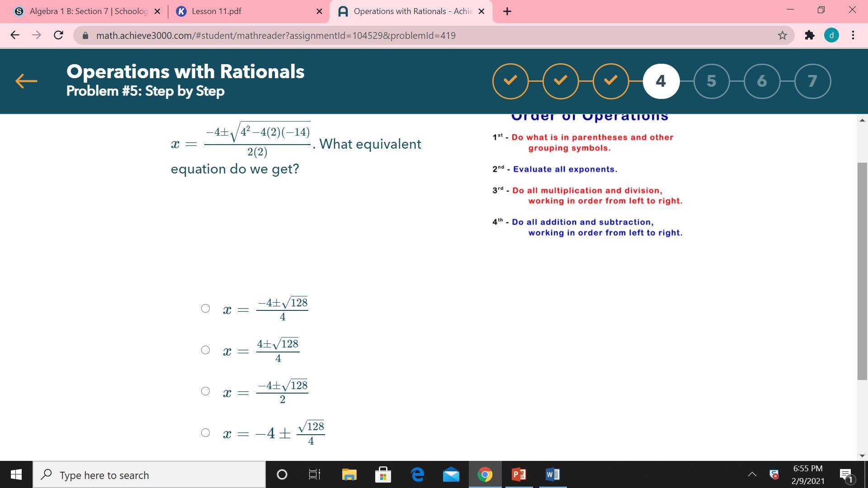The width and height of the screenshot is (868, 488).
Task: Open the Chrome extensions puzzle icon
Action: click(x=809, y=35)
